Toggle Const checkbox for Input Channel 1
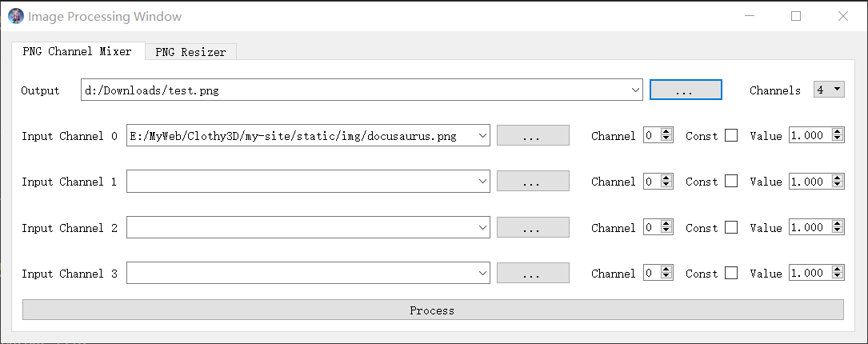The width and height of the screenshot is (868, 344). 731,182
